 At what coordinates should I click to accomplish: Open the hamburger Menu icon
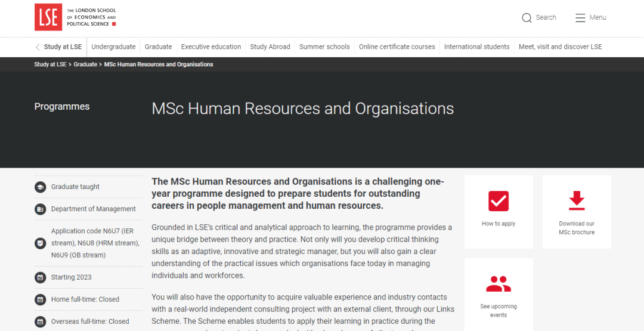580,18
